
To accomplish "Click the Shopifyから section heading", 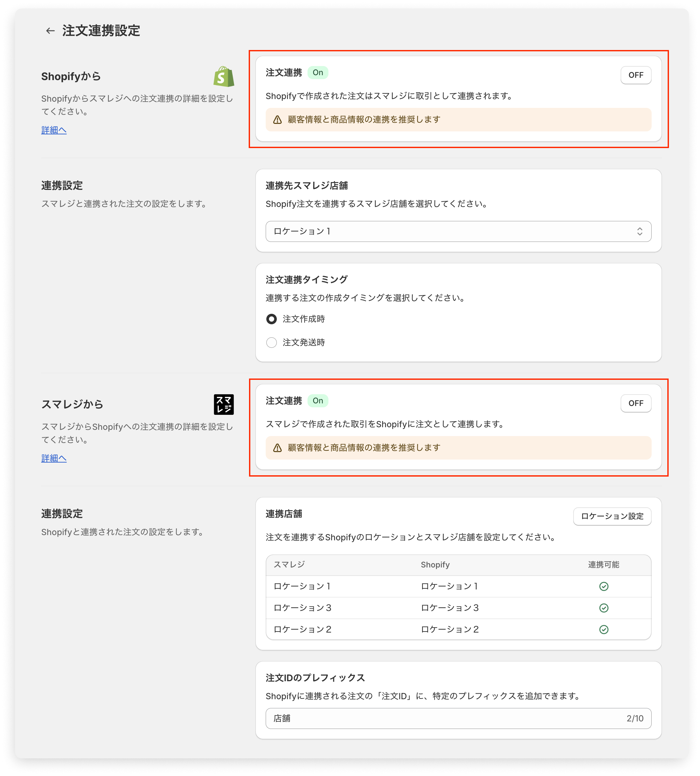I will (x=71, y=76).
